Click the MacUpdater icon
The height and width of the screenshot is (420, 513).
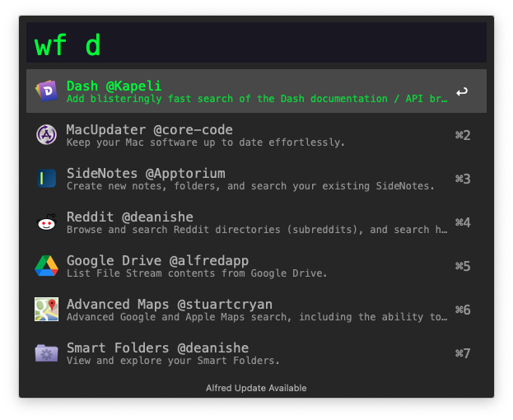(x=46, y=134)
